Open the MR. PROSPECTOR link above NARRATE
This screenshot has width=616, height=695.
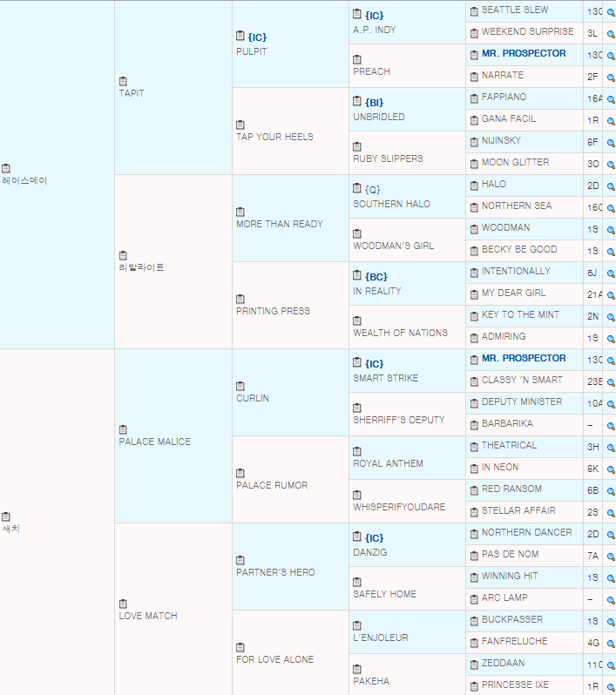coord(523,54)
